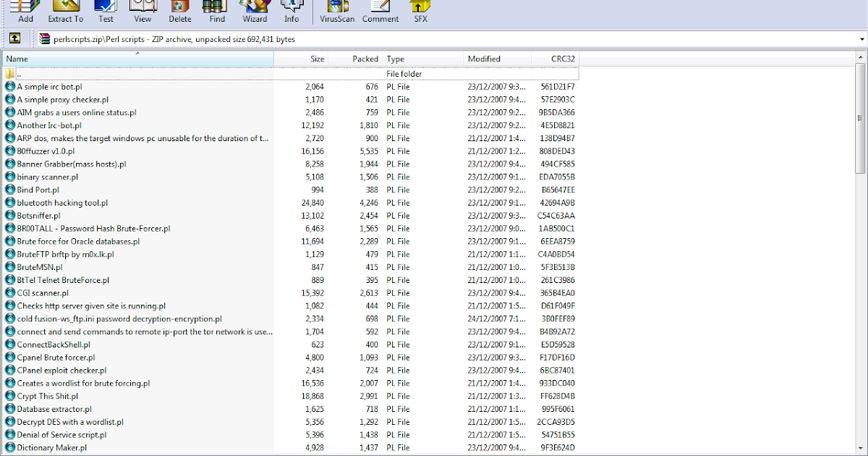868x456 pixels.
Task: Select 'BR00TALL - Password Hash Brute-Forcer.pl'
Action: click(x=93, y=229)
